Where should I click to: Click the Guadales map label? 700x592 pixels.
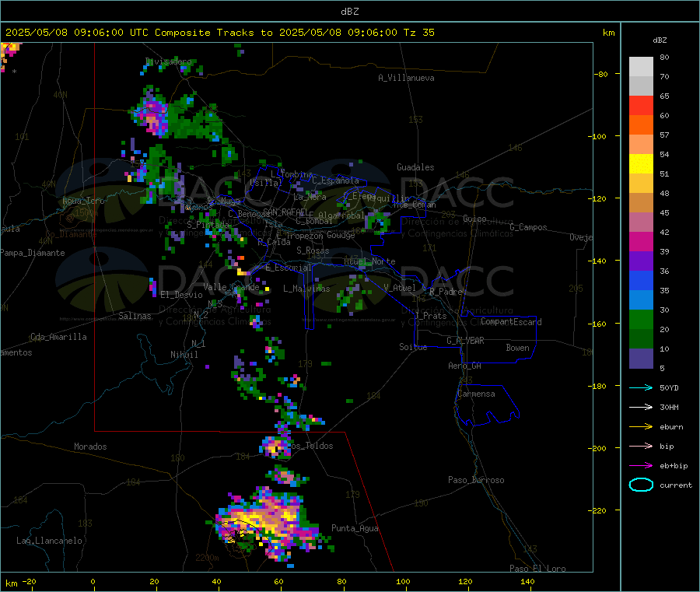pos(415,167)
